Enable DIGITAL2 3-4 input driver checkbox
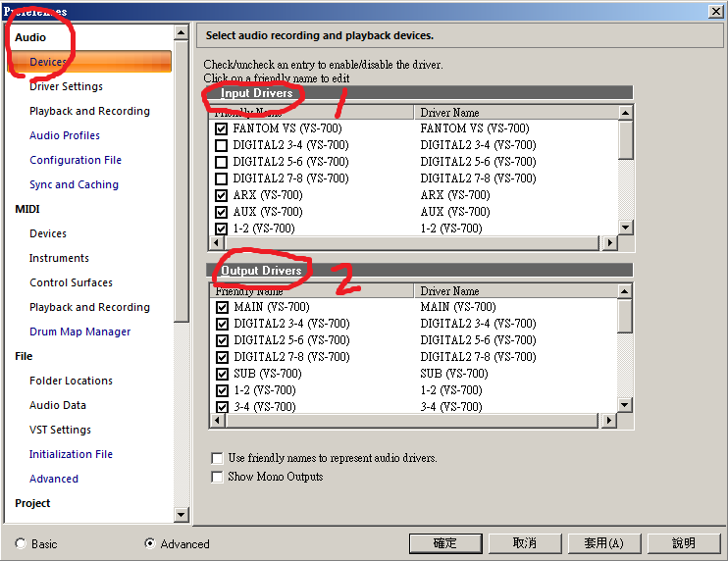 [221, 145]
